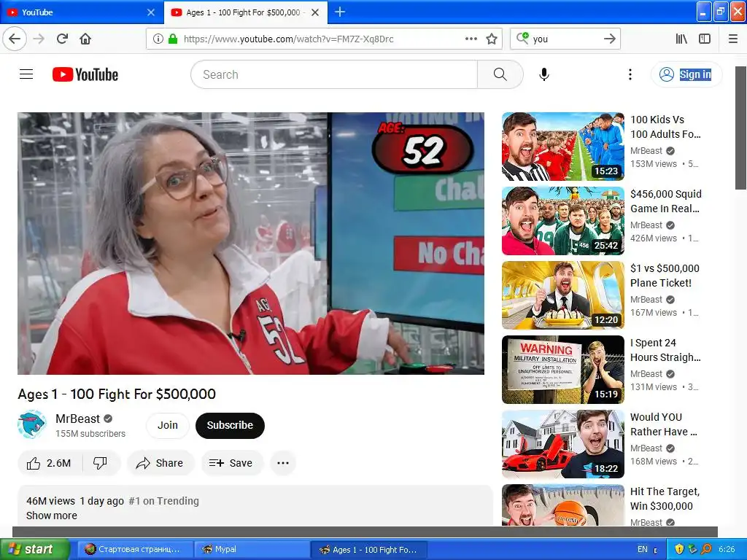The image size is (747, 560).
Task: Save the video to a playlist
Action: pos(231,463)
